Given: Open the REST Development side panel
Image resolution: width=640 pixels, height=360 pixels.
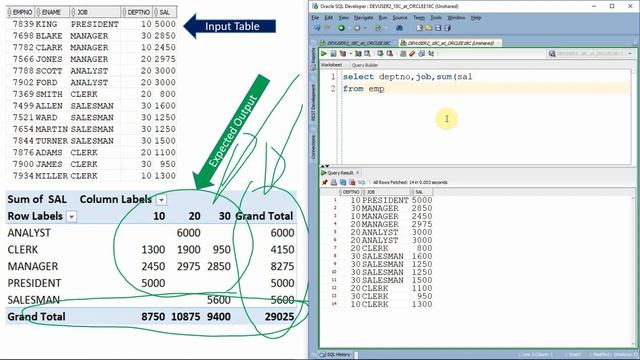Looking at the screenshot, I should click(x=313, y=102).
